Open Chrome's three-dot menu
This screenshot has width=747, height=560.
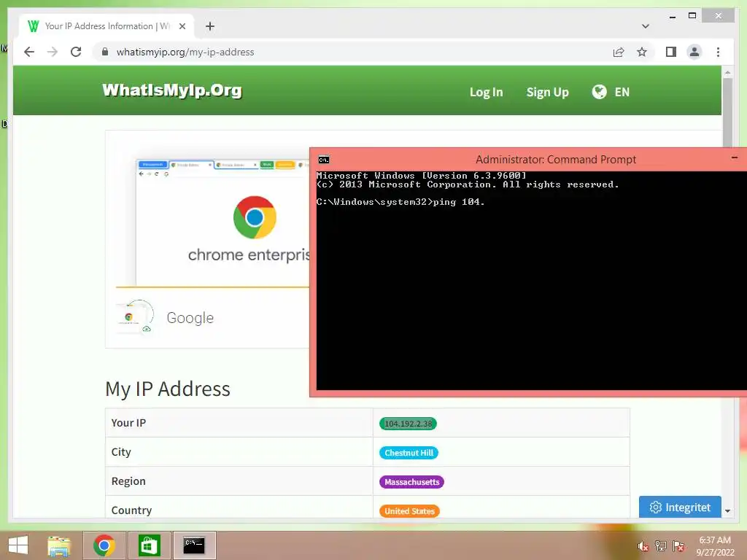pyautogui.click(x=718, y=52)
